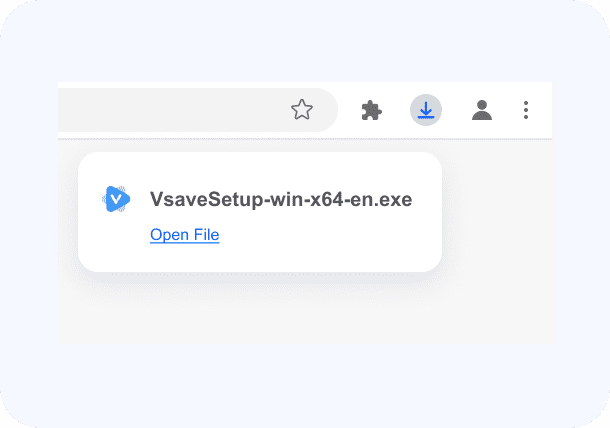This screenshot has height=428, width=610.
Task: Click the Downloads arrow icon in toolbar
Action: tap(426, 110)
